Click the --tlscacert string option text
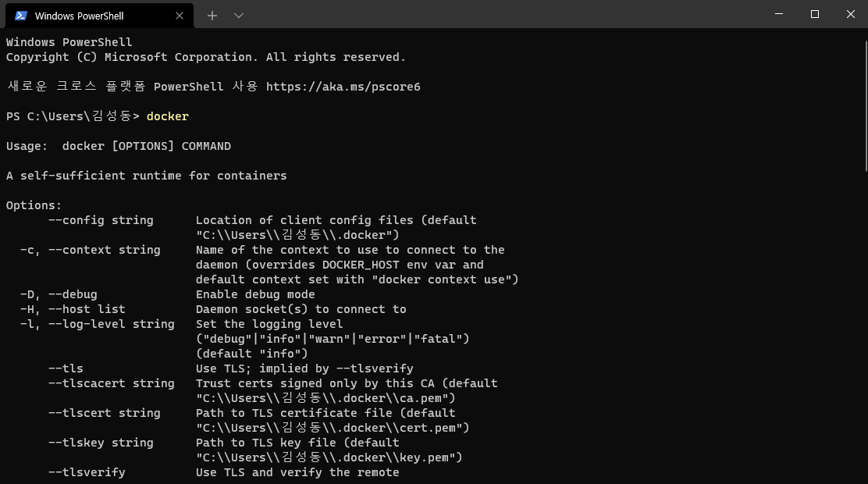This screenshot has width=868, height=484. [111, 383]
